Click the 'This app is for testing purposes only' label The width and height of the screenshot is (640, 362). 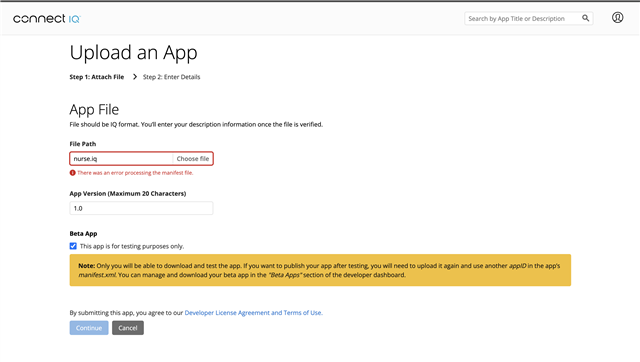pos(132,246)
